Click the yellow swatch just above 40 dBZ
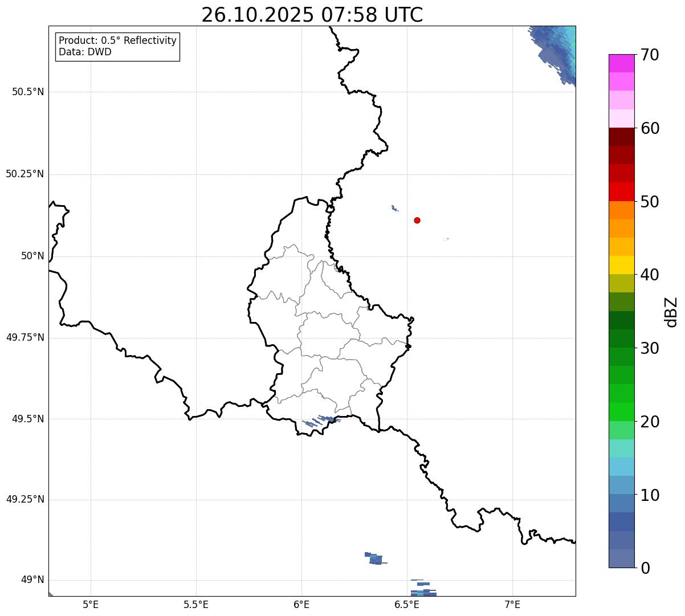Image resolution: width=685 pixels, height=616 pixels. point(622,265)
